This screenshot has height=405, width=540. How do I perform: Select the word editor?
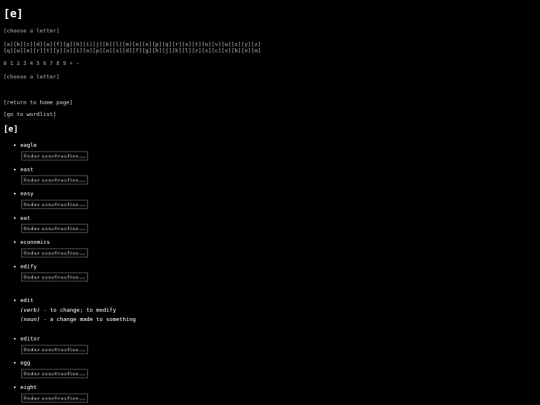pos(30,339)
